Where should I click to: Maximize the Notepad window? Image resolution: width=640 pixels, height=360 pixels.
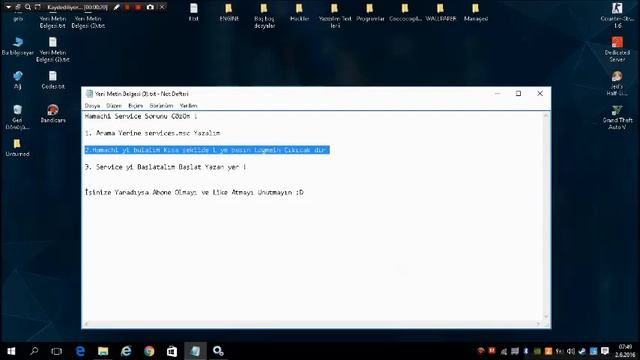518,93
